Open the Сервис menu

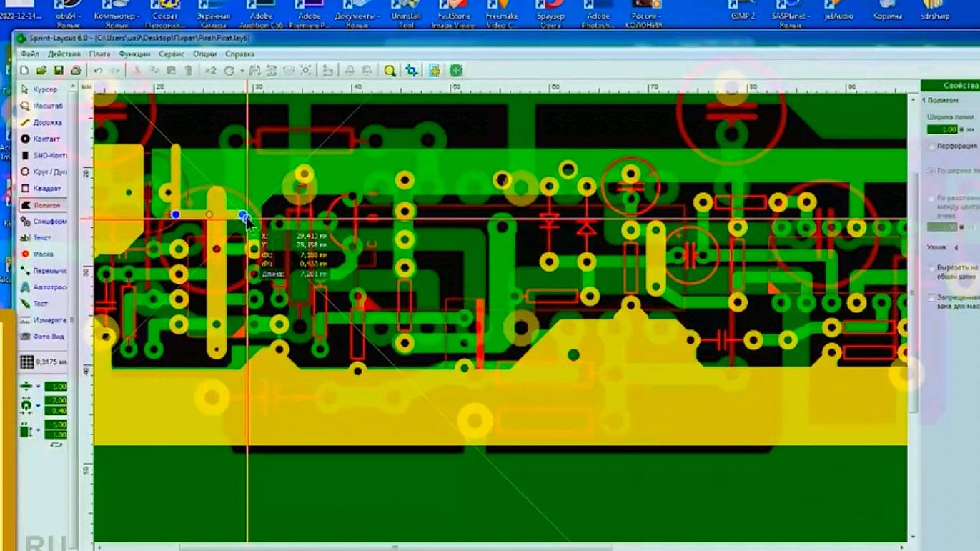(172, 54)
